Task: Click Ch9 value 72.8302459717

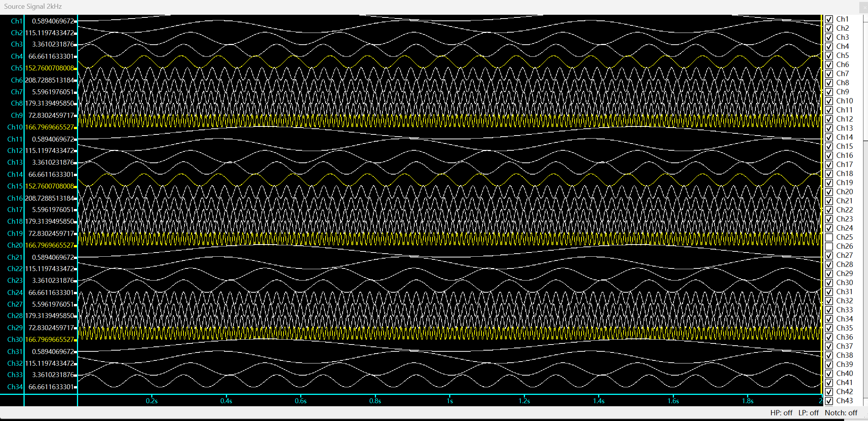Action: click(52, 115)
